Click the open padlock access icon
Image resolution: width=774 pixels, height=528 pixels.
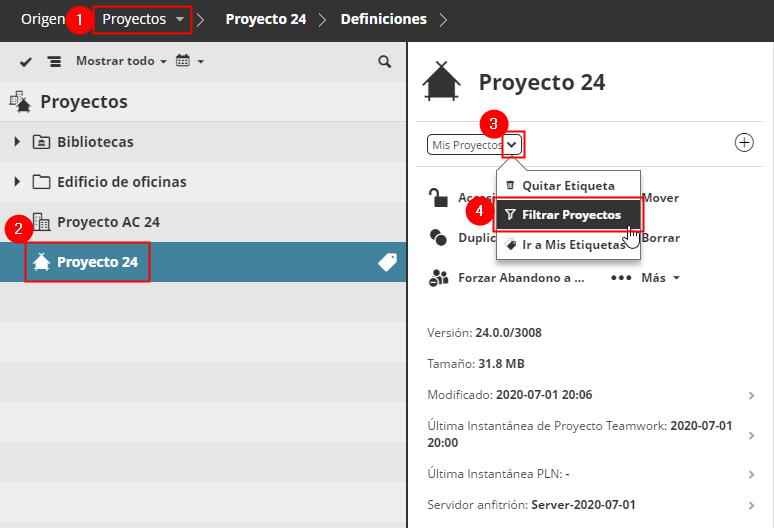click(438, 198)
